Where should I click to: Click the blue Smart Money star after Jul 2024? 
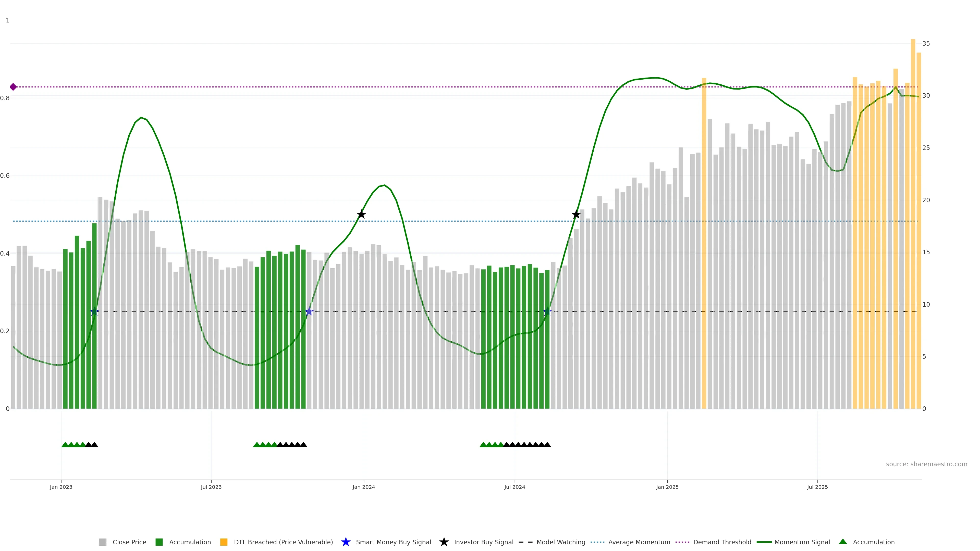(547, 312)
